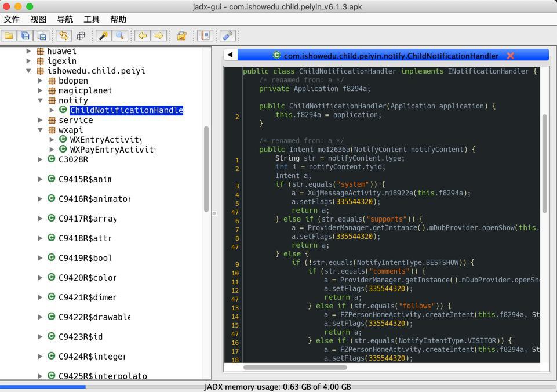Click the deobfuscation toolbar icon
This screenshot has width=557, height=392.
pyautogui.click(x=182, y=35)
